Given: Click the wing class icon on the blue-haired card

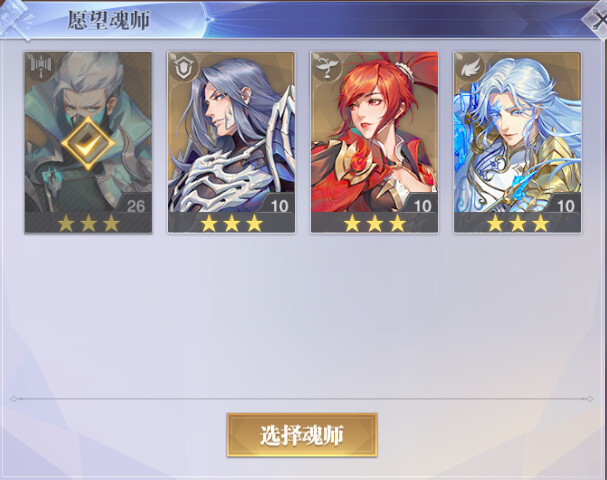Looking at the screenshot, I should pyautogui.click(x=470, y=66).
